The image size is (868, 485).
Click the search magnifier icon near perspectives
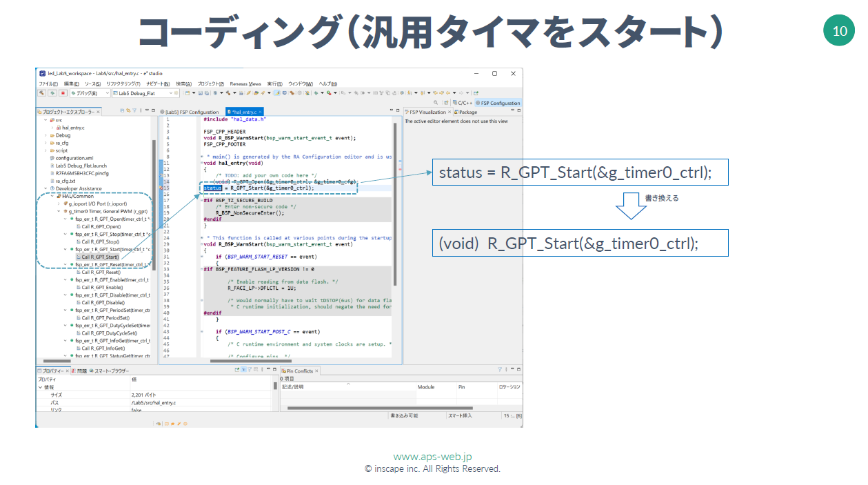pos(436,103)
